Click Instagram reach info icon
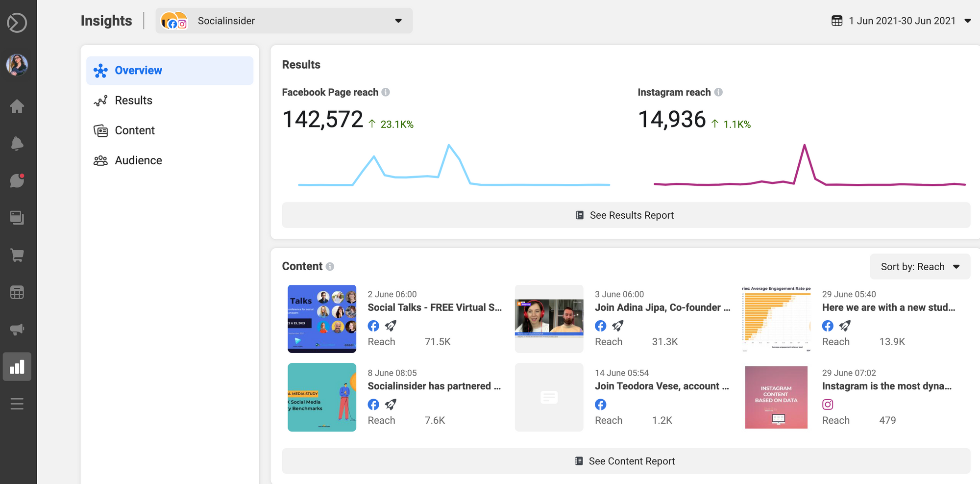980x484 pixels. [718, 92]
